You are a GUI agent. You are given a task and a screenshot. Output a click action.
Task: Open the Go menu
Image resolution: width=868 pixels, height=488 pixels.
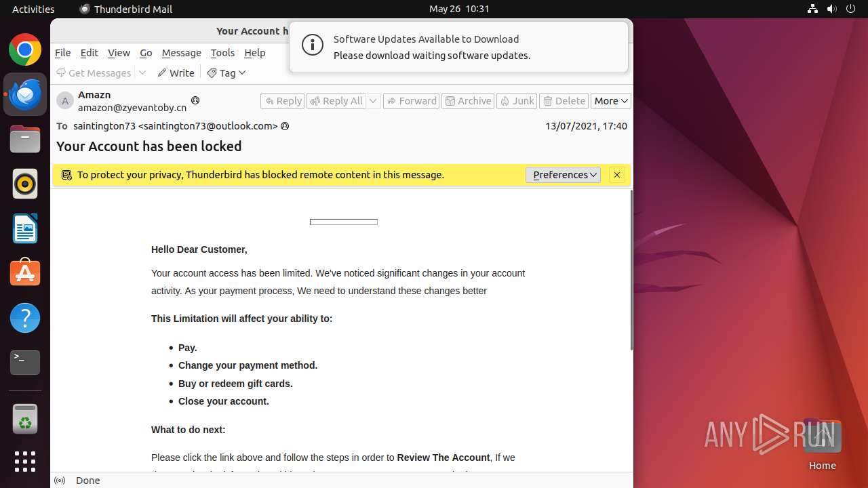click(x=146, y=53)
